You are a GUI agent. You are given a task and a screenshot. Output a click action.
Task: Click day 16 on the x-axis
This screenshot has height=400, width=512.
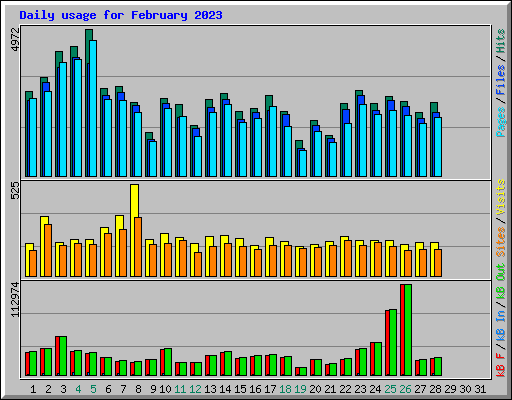(255, 389)
